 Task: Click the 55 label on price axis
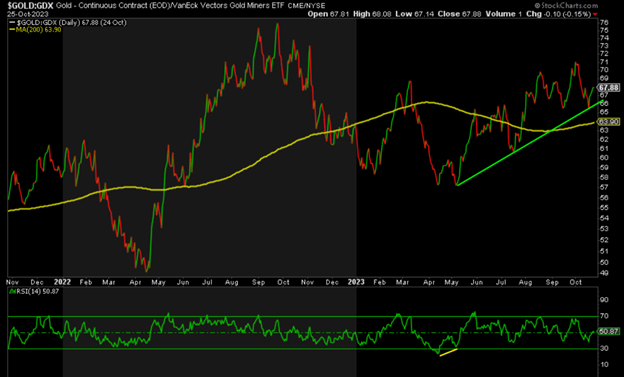604,208
